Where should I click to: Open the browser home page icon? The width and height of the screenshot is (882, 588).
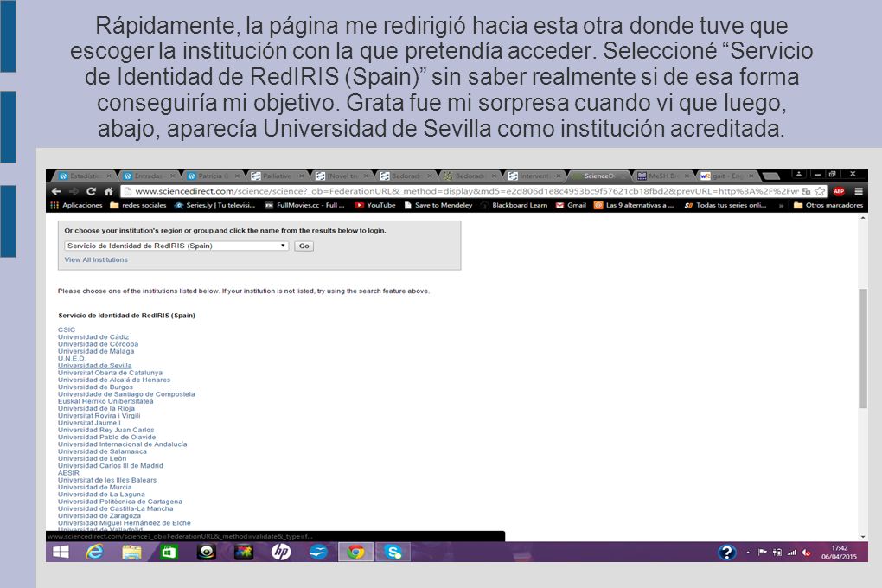click(109, 191)
